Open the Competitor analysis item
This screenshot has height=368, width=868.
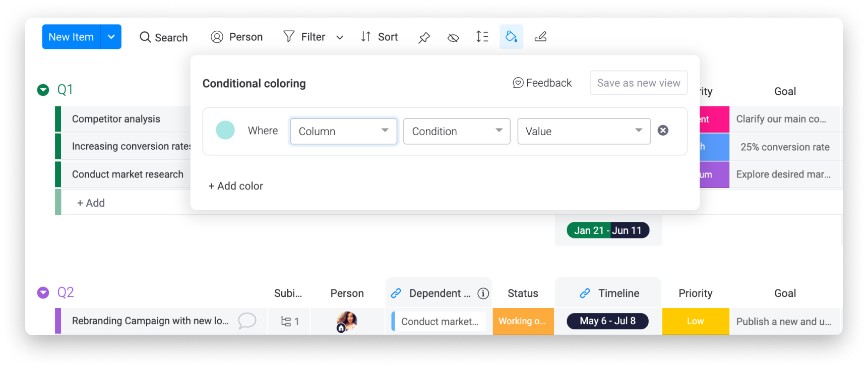116,119
